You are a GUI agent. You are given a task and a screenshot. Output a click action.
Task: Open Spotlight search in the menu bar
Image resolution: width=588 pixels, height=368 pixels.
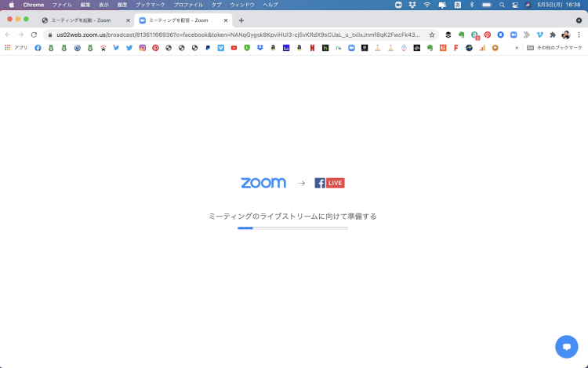point(502,5)
